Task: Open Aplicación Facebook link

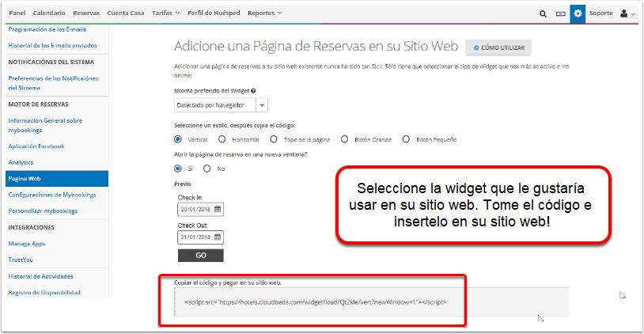Action: [x=36, y=146]
